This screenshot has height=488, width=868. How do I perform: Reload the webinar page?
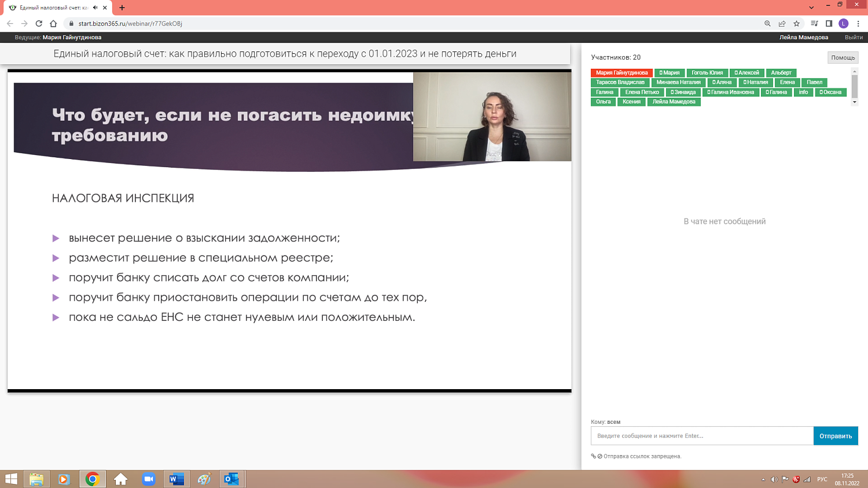(37, 24)
